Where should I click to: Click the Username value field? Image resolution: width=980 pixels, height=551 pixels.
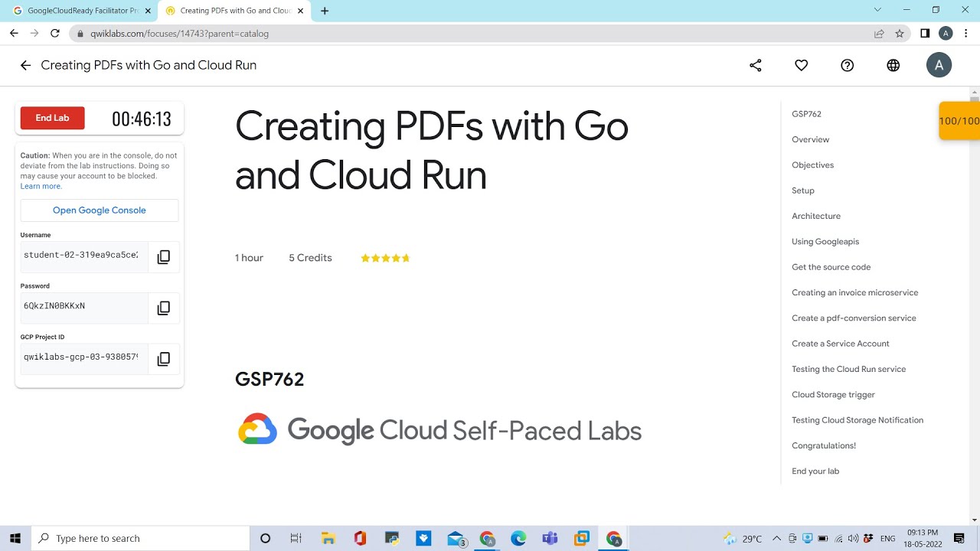[x=83, y=256]
